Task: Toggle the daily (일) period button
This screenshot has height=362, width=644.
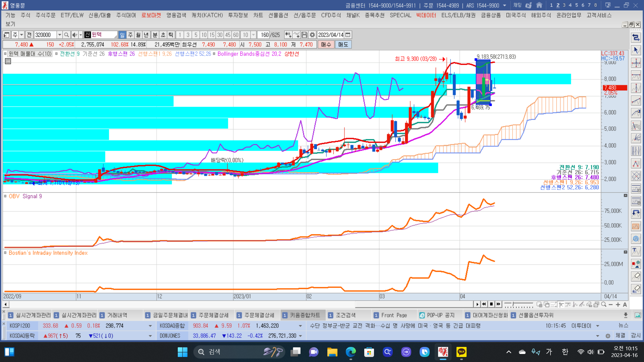Action: [x=122, y=35]
